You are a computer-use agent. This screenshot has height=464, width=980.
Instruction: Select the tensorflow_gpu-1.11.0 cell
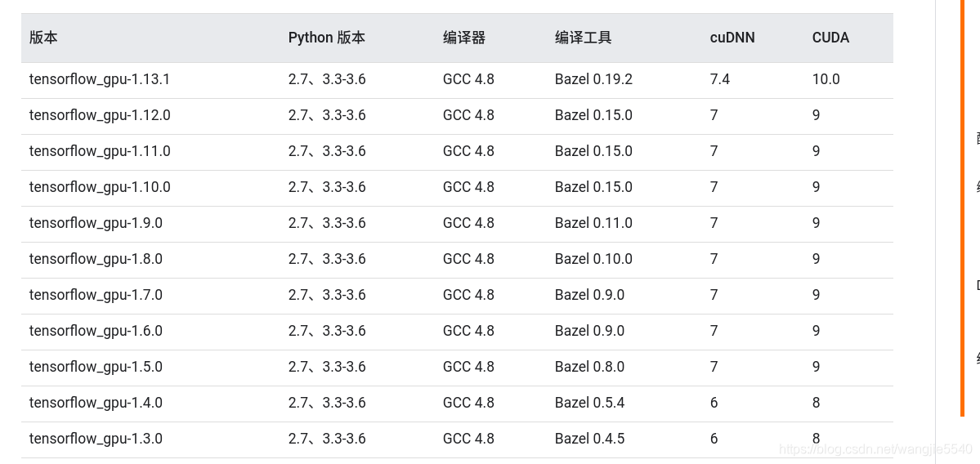click(100, 151)
